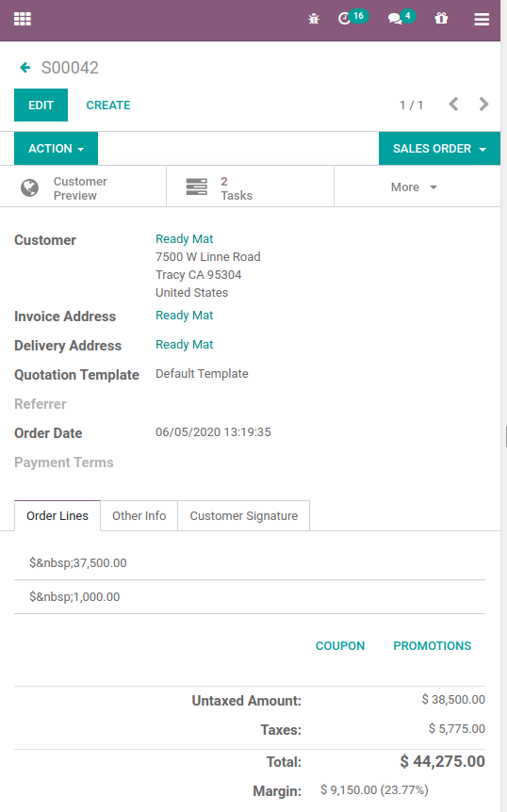
Task: Click the gift icon in top bar
Action: pos(441,19)
